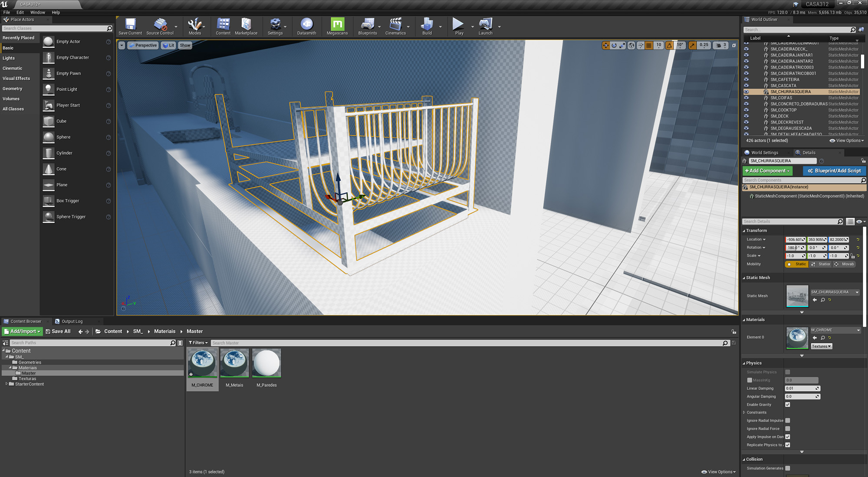Open Source Control toolbar icon
Viewport: 868px width, 477px height.
click(x=160, y=26)
